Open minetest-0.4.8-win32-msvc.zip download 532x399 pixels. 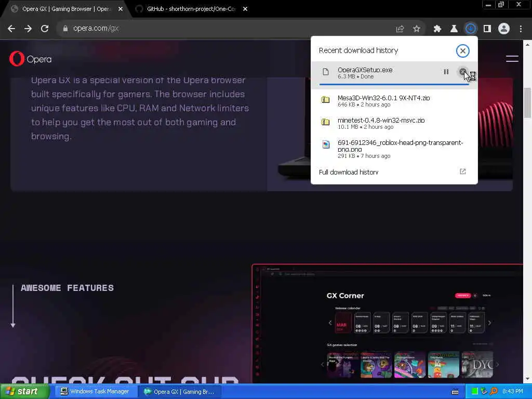(394, 123)
